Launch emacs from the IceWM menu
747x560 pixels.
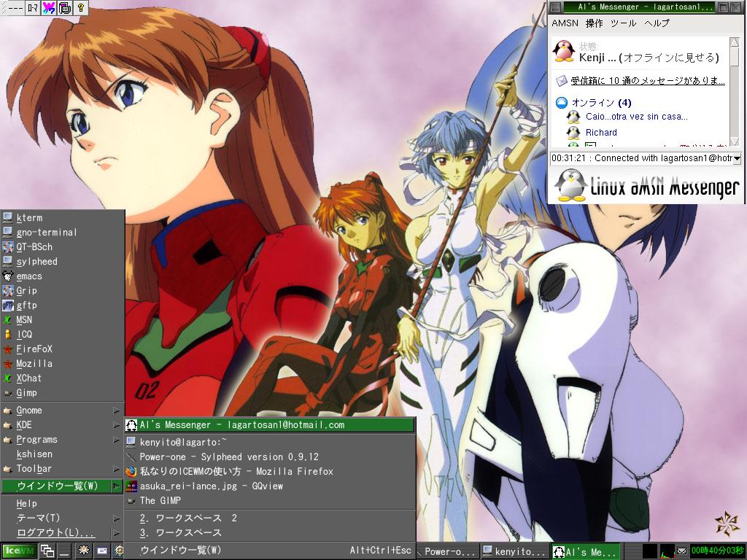29,276
